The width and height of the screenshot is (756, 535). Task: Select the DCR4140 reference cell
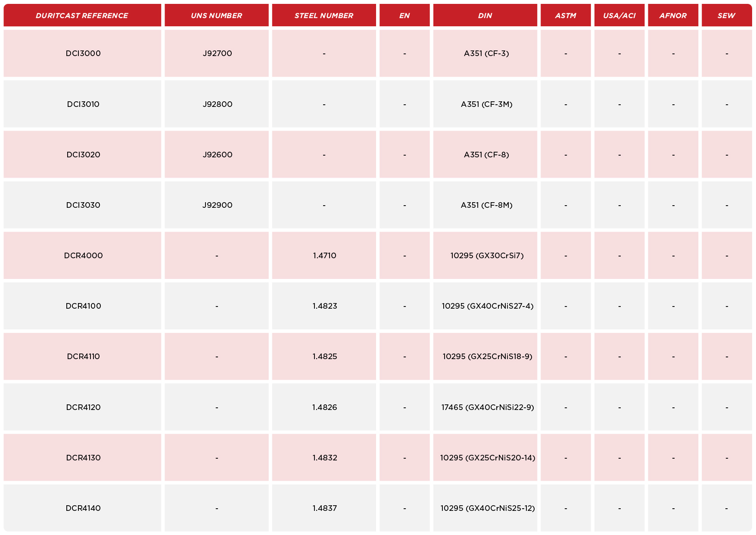(82, 508)
